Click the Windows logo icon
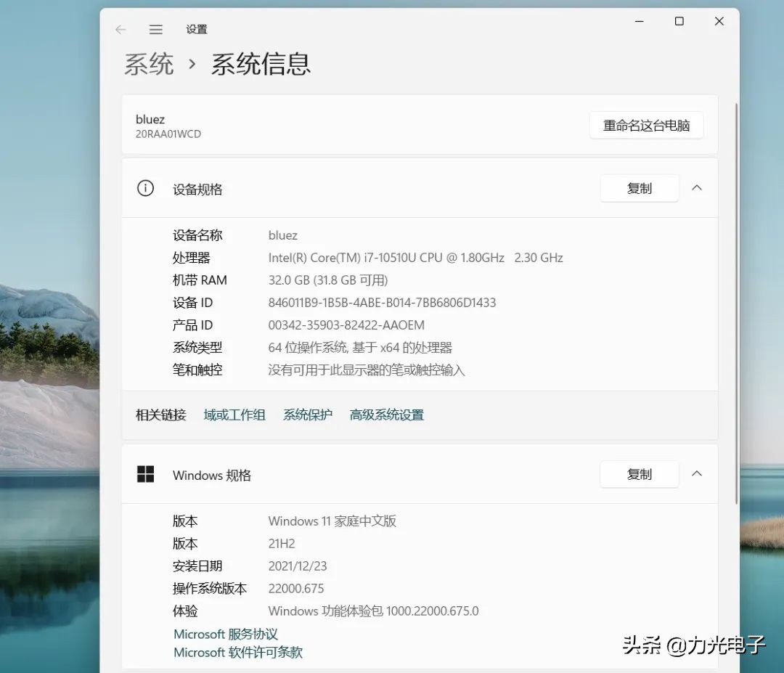 (145, 474)
